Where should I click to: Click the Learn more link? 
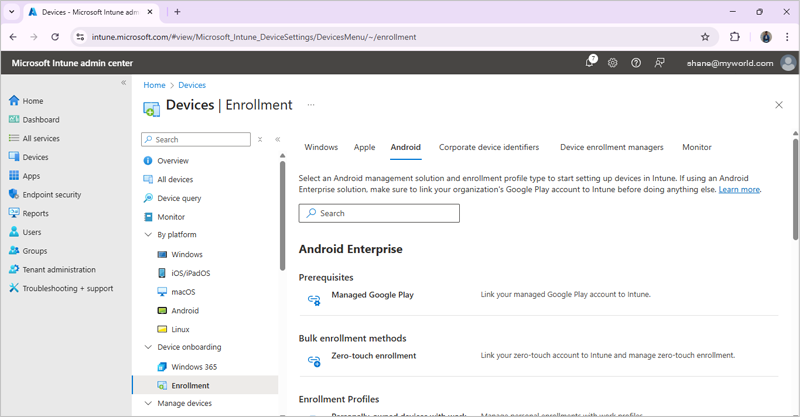click(739, 189)
